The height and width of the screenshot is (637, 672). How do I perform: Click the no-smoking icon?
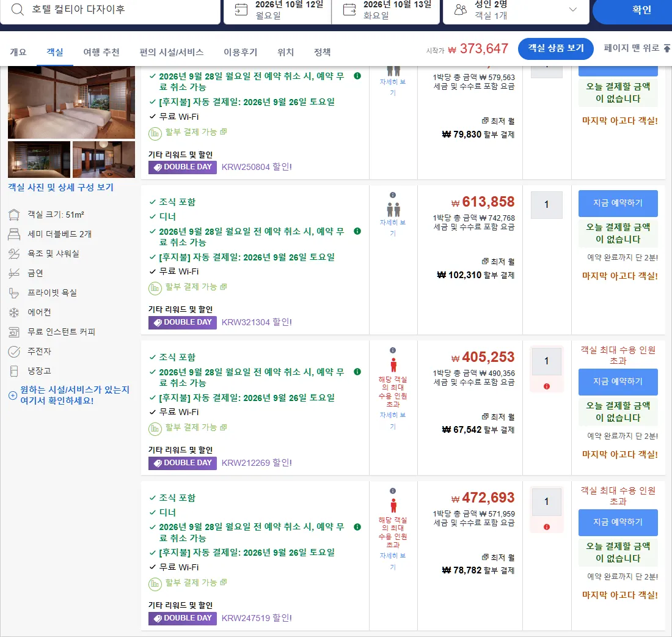14,273
